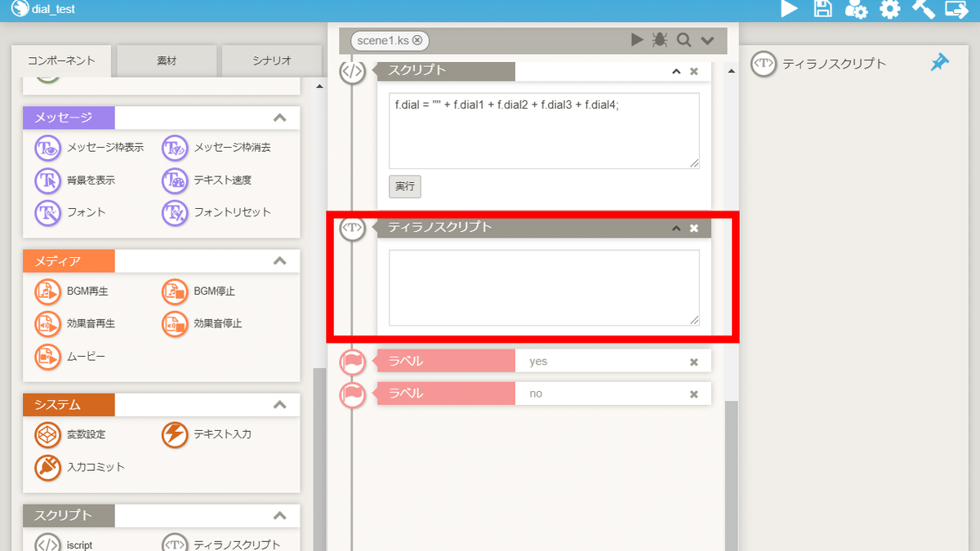Select the ラベル no block header
The image size is (980, 551).
pos(445,393)
